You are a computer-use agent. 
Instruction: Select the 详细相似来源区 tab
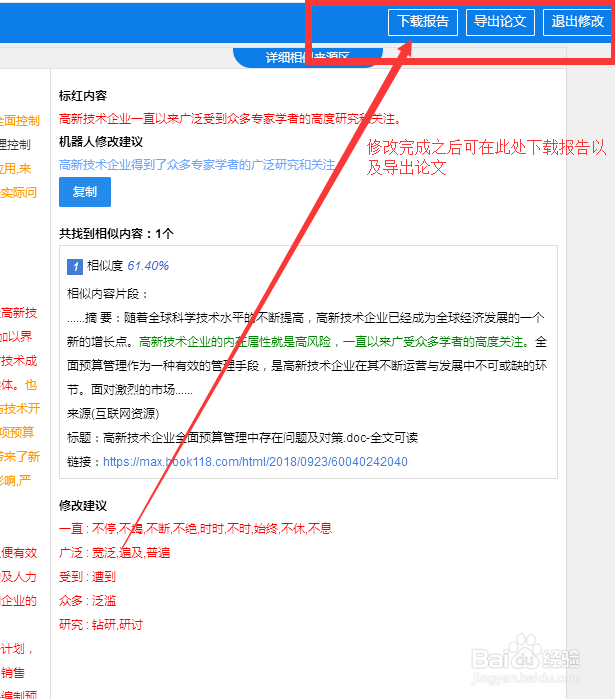pos(308,58)
